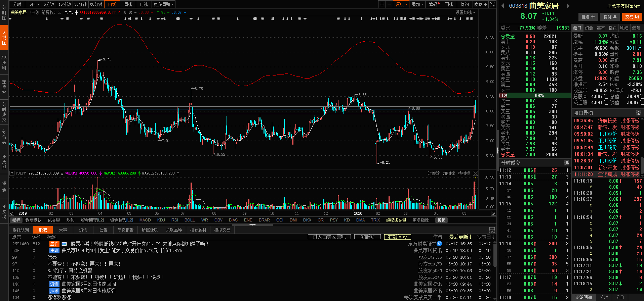This screenshot has width=644, height=301.
Task: Click 下载东方财富App link
Action: click(x=624, y=6)
